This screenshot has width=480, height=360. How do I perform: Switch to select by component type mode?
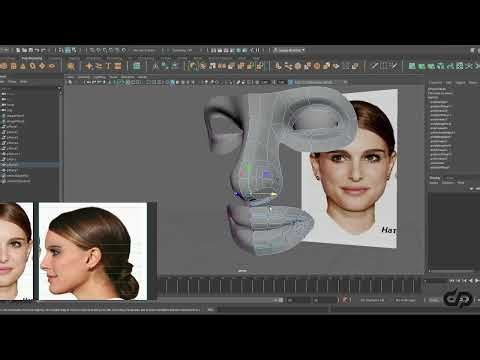[74, 50]
